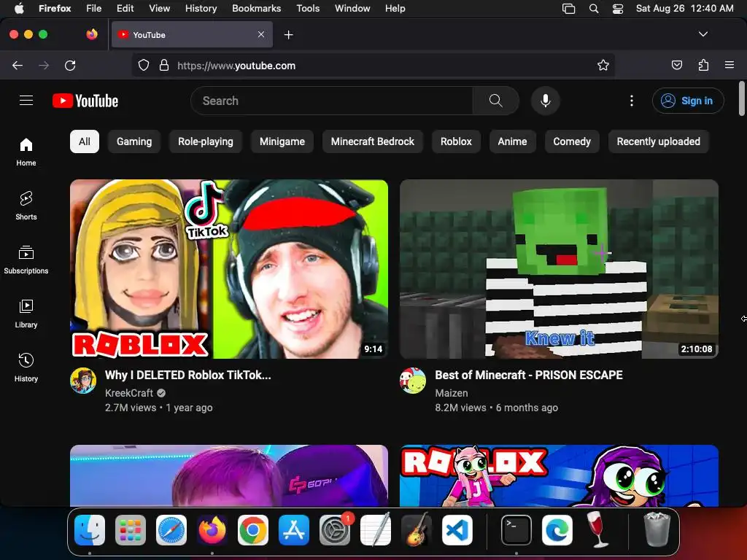Open the Maizen channel name link
The height and width of the screenshot is (560, 747).
pyautogui.click(x=451, y=393)
